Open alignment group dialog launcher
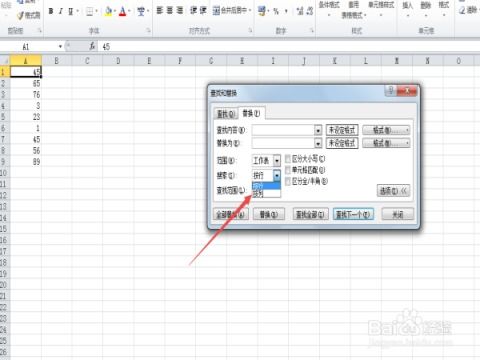480x360 pixels. (x=250, y=31)
